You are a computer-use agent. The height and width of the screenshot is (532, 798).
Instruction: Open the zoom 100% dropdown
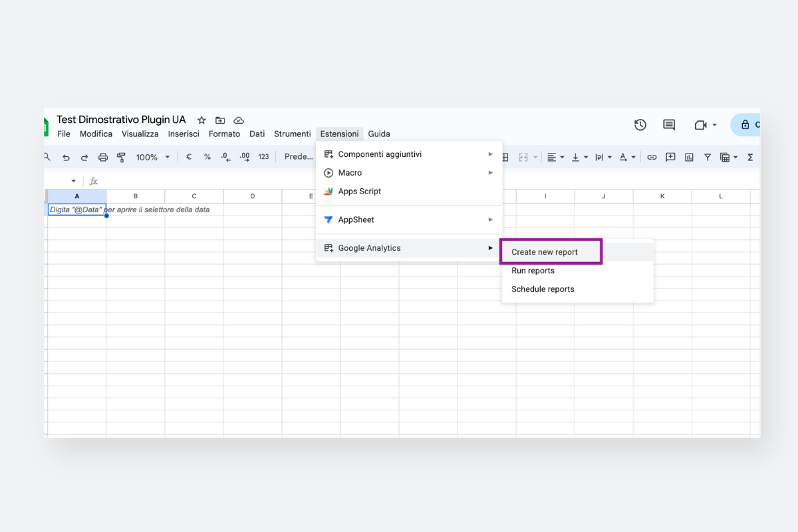(x=153, y=158)
